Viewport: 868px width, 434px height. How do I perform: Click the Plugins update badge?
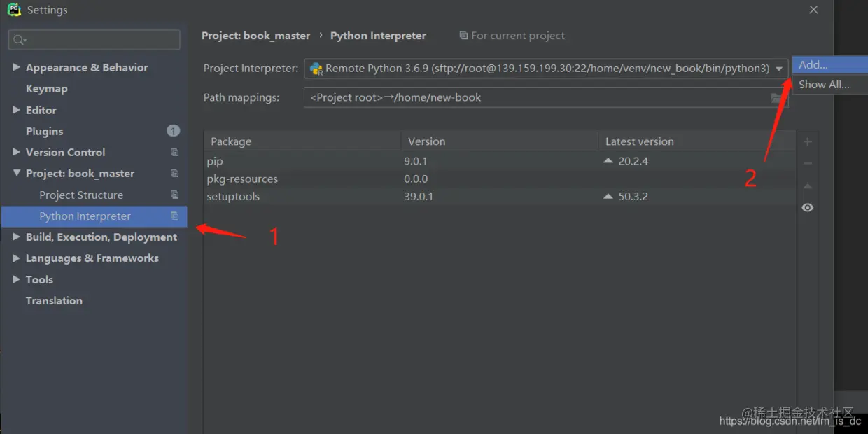[173, 131]
